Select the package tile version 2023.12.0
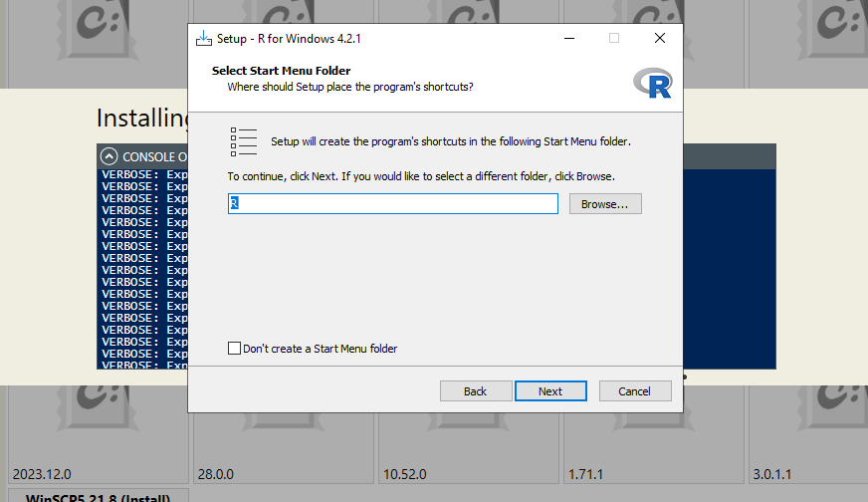 [98, 435]
